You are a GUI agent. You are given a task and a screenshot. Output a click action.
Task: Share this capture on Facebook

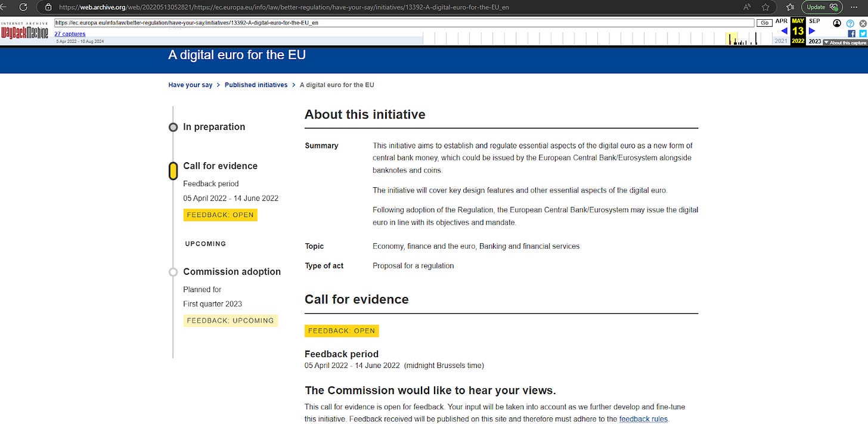point(851,33)
